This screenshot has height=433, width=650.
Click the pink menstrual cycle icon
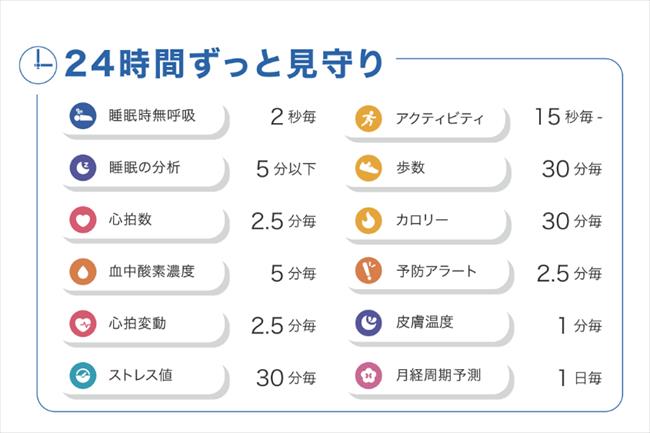[x=369, y=376]
